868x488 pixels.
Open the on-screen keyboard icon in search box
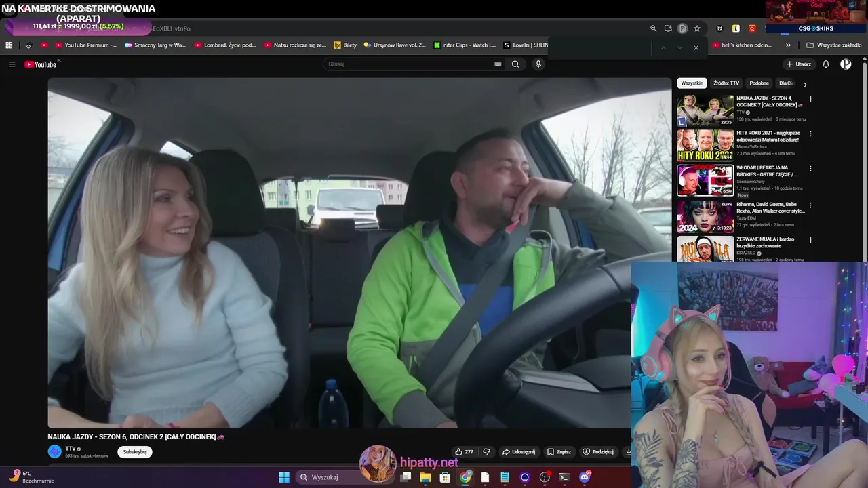point(498,64)
